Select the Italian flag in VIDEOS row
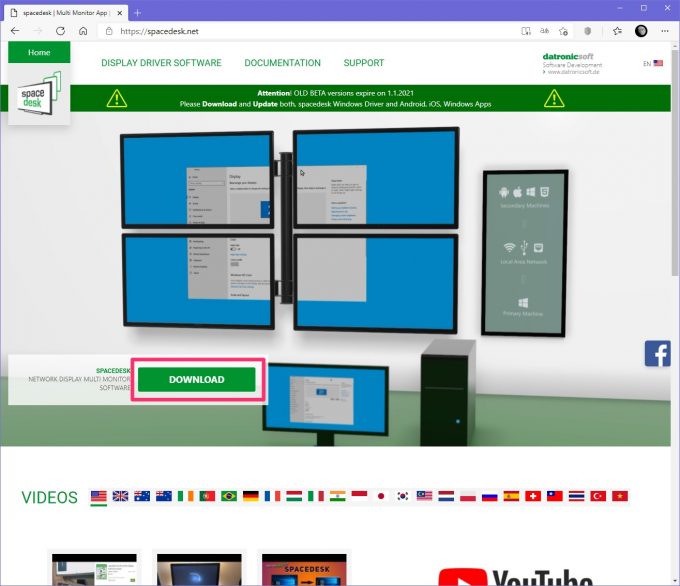The width and height of the screenshot is (680, 586). click(x=316, y=496)
